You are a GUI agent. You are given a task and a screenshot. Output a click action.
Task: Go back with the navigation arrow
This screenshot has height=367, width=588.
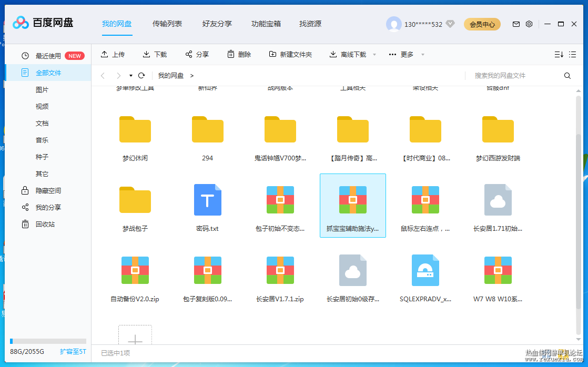pos(103,76)
